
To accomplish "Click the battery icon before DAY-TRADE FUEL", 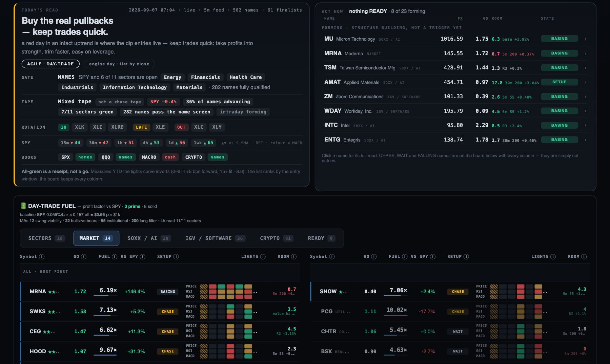I will [x=23, y=206].
